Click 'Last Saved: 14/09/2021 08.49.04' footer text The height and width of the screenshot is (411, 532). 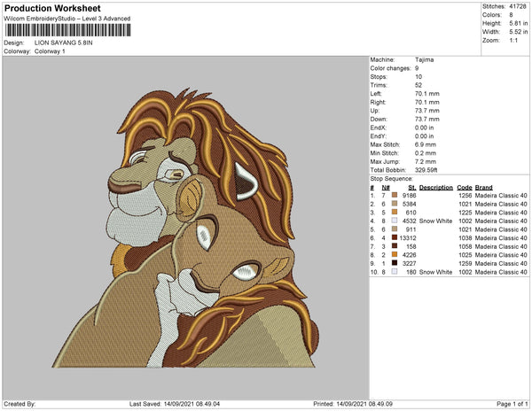pos(175,404)
